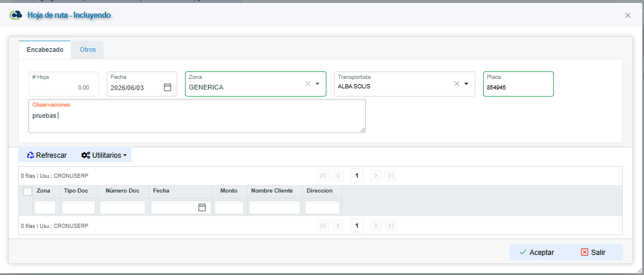The image size is (644, 275).
Task: Focus the Número Doc column filter box
Action: (123, 207)
